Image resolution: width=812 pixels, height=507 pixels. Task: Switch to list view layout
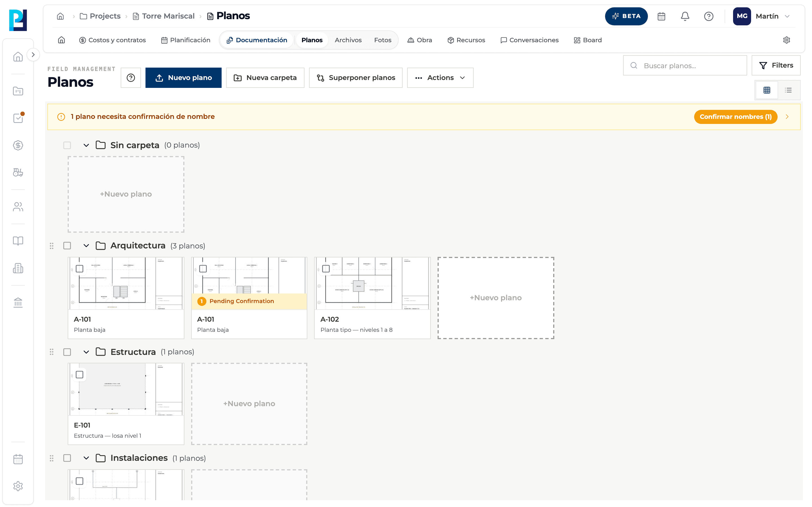(x=788, y=90)
